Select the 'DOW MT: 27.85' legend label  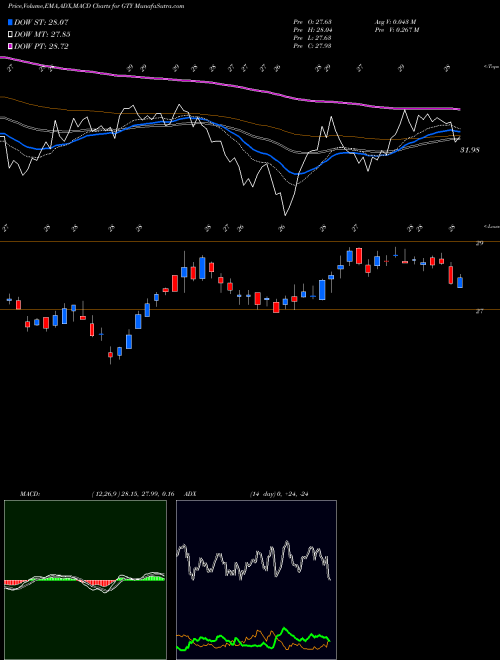coord(42,35)
